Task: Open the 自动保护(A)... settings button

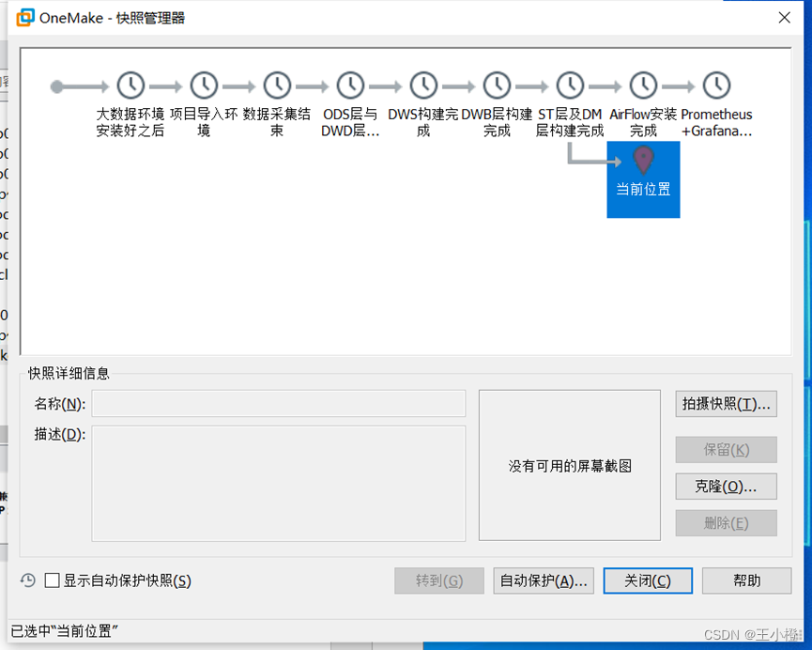Action: click(544, 580)
